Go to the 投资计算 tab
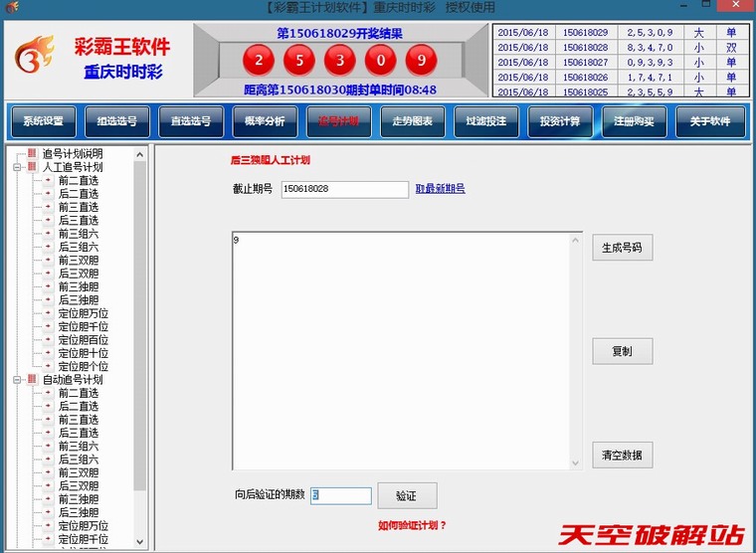Screen dimensions: 756x553 coord(560,121)
